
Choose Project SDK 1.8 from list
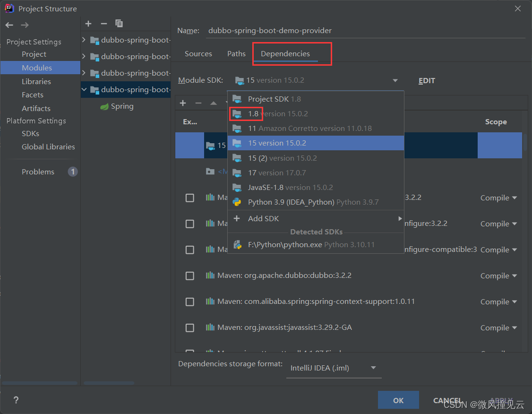tap(316, 99)
